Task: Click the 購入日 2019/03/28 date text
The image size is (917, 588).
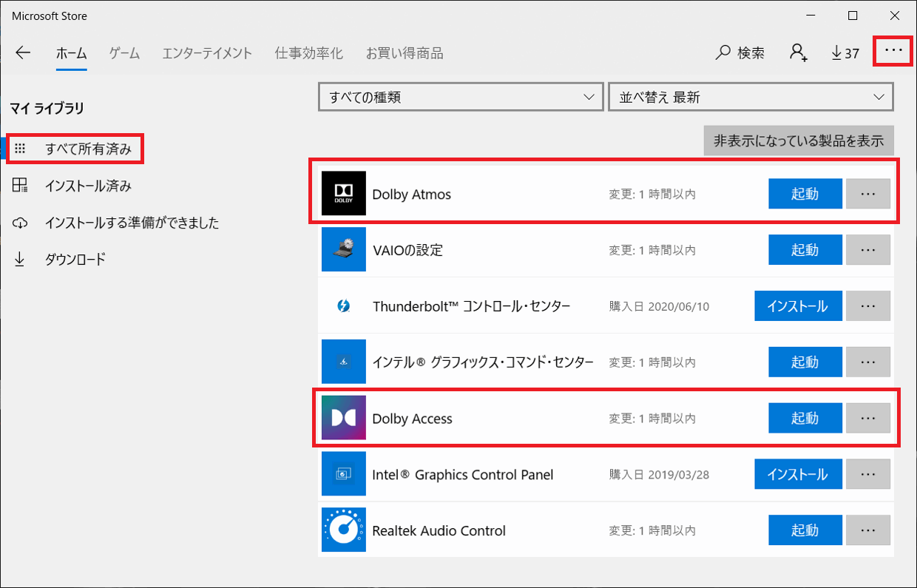Action: [659, 475]
